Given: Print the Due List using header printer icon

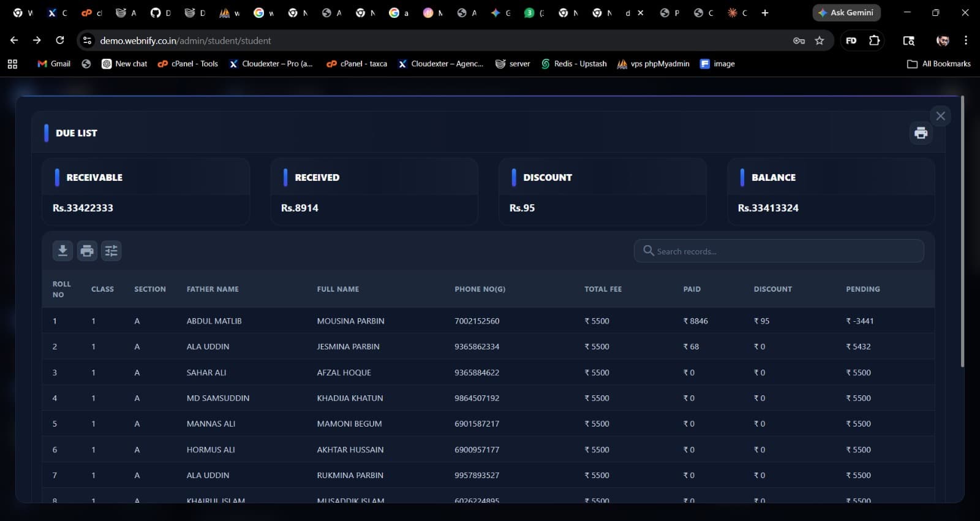Looking at the screenshot, I should (921, 133).
